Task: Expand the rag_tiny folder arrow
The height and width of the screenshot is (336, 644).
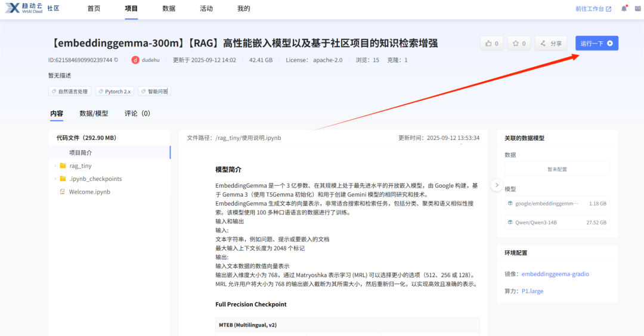Action: [x=55, y=166]
